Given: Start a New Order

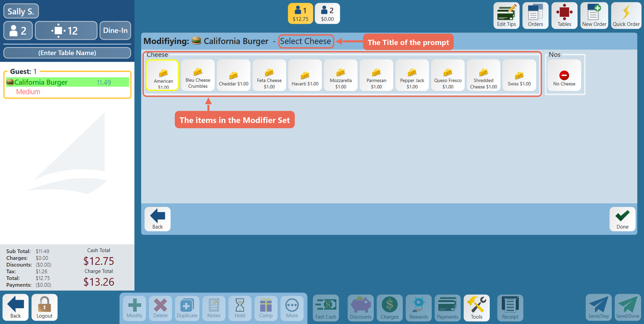Looking at the screenshot, I should (x=594, y=15).
